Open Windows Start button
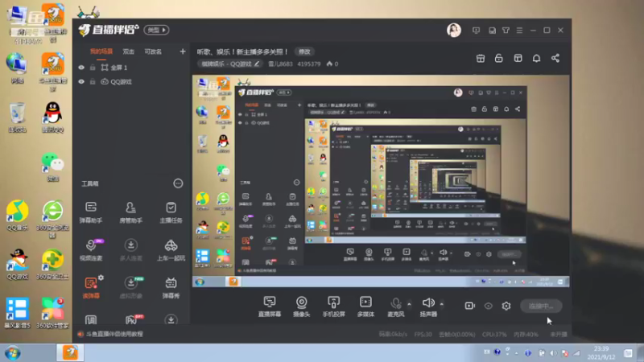The height and width of the screenshot is (362, 644). click(13, 353)
